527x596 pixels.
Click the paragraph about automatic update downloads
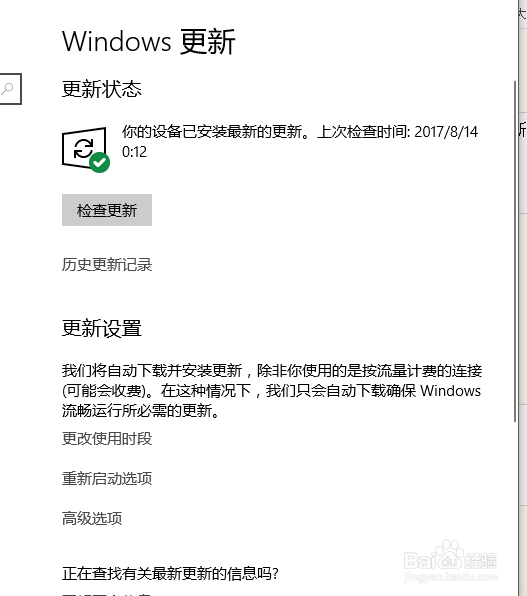(x=272, y=390)
